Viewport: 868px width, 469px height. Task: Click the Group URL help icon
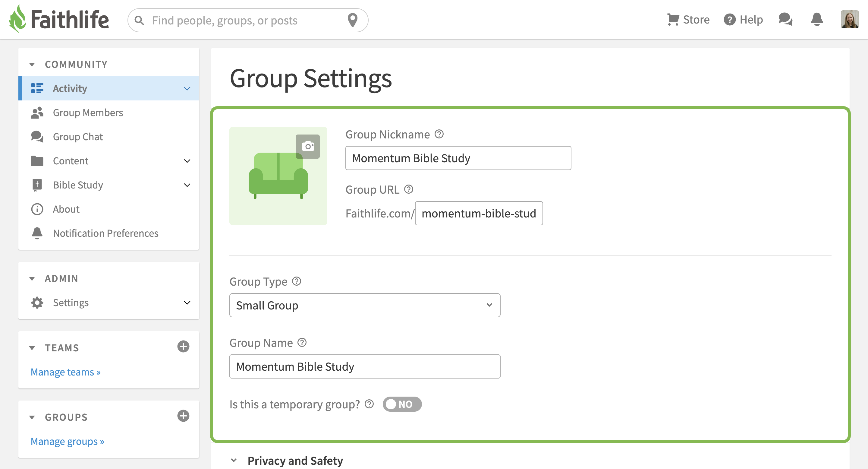(409, 189)
